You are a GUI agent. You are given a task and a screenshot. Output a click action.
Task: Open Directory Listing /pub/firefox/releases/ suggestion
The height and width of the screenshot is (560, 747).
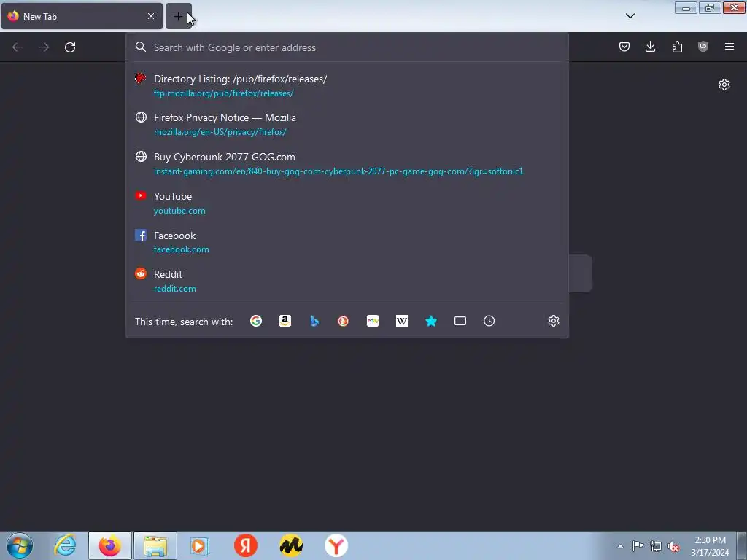(240, 79)
